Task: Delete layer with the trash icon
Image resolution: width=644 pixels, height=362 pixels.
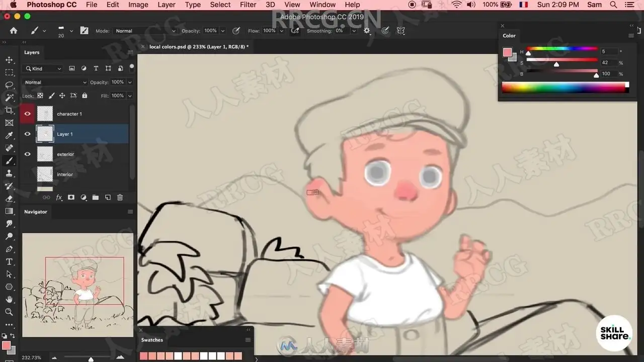Action: tap(120, 198)
